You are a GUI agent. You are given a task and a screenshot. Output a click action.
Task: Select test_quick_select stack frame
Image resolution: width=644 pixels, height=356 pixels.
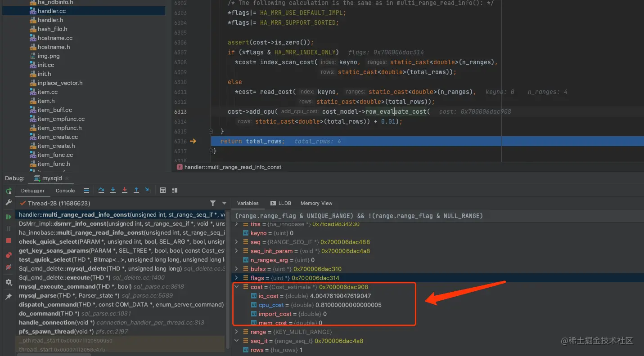(x=121, y=259)
